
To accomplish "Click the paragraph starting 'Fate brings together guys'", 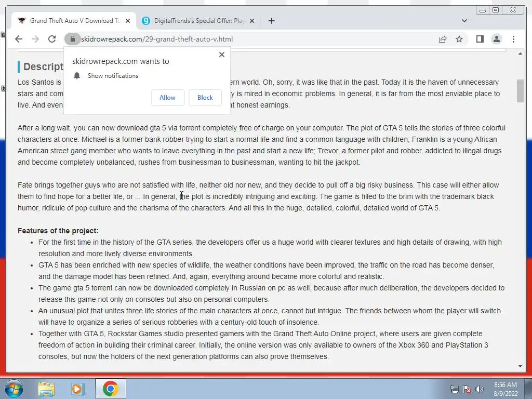I will 258,196.
